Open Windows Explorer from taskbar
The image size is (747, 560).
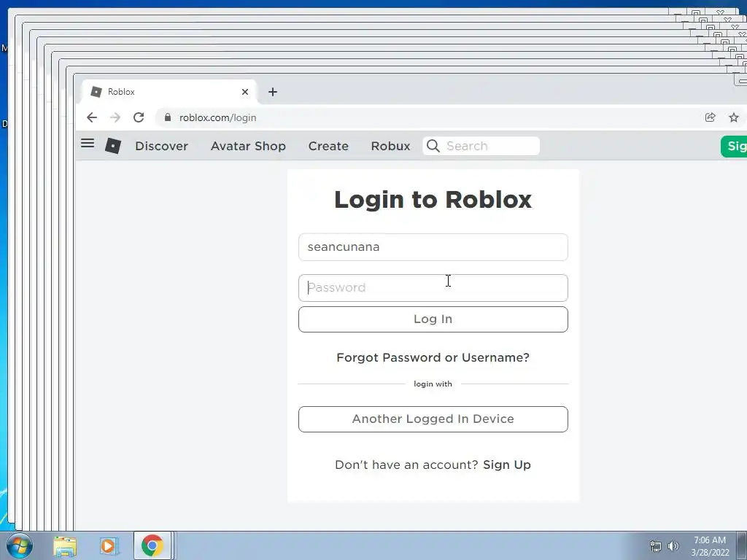click(x=65, y=545)
